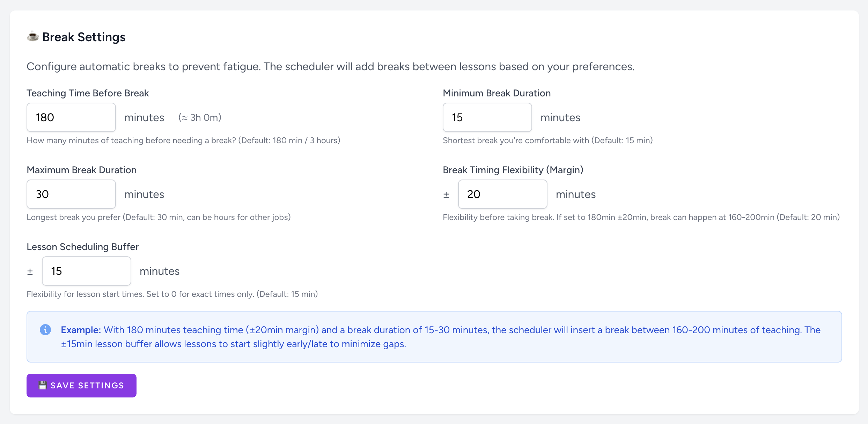Focus the Lesson Scheduling Buffer input box

click(86, 271)
